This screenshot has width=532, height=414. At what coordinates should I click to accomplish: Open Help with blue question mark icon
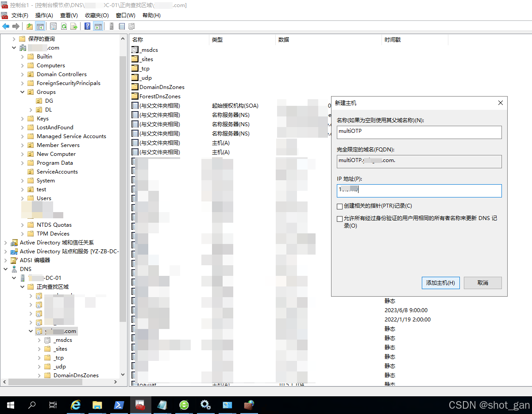point(88,27)
